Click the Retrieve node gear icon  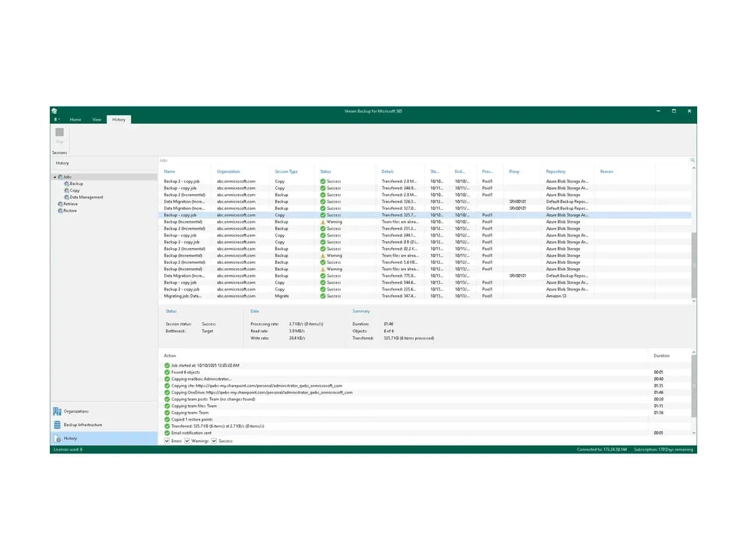[60, 204]
